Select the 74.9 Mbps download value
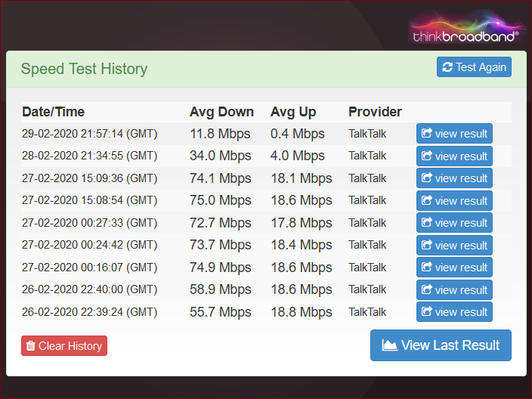The height and width of the screenshot is (399, 532). pyautogui.click(x=220, y=268)
